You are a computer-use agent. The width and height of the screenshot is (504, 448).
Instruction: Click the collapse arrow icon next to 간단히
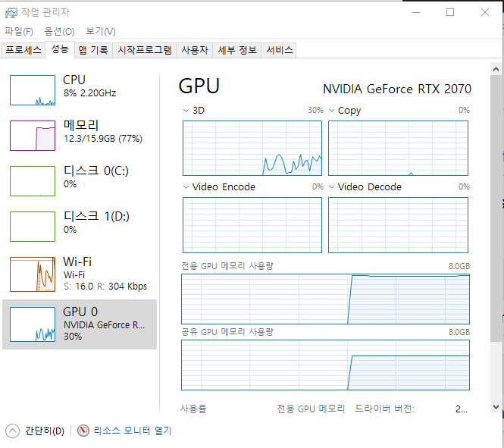click(x=13, y=431)
